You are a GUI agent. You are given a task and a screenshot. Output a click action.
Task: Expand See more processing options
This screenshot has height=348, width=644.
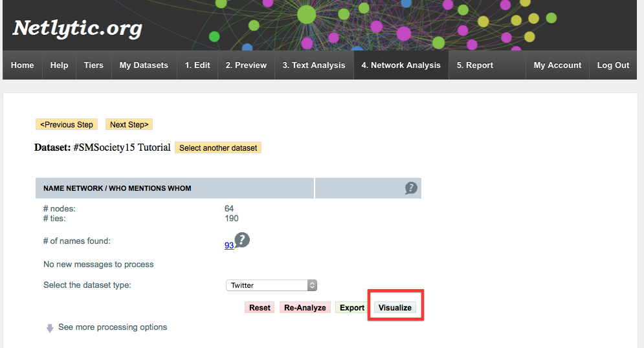113,327
